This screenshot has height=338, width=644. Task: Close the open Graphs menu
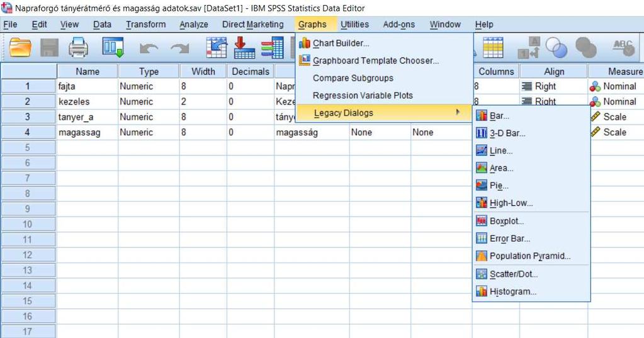(312, 25)
